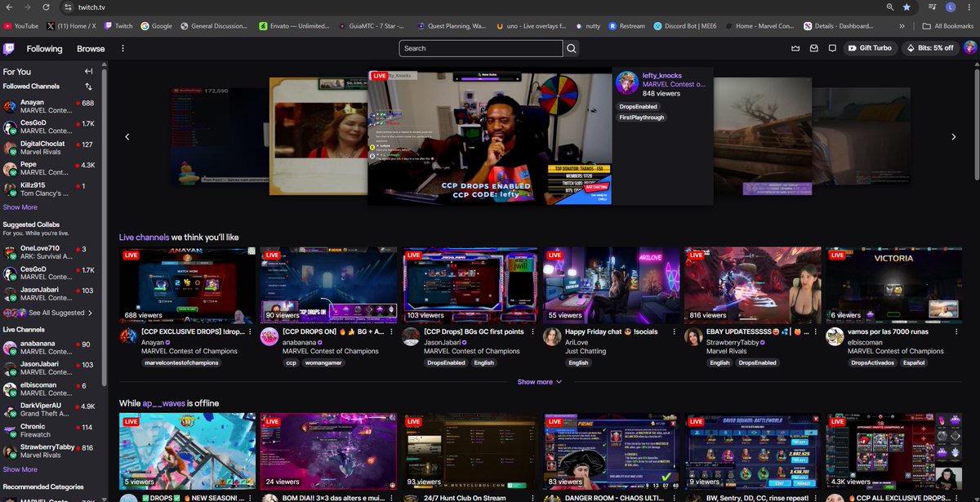The image size is (980, 502).
Task: Open Restream bookmark
Action: pos(627,25)
